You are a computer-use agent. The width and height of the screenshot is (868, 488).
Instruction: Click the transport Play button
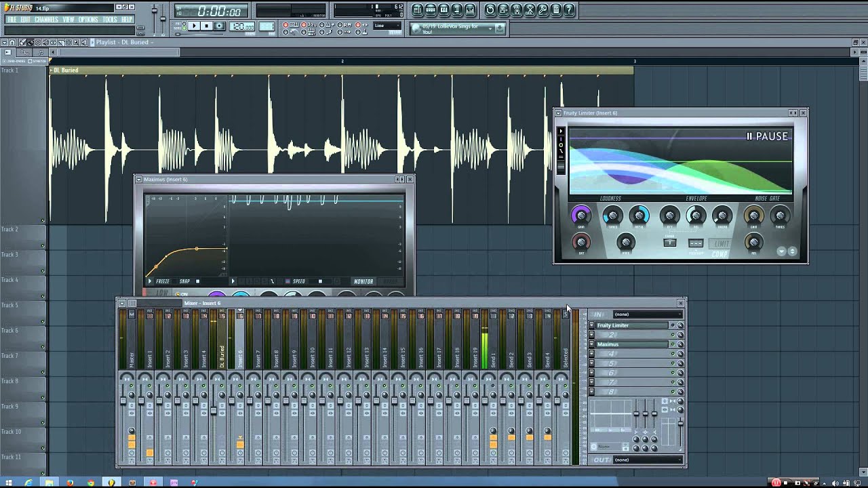coord(194,26)
